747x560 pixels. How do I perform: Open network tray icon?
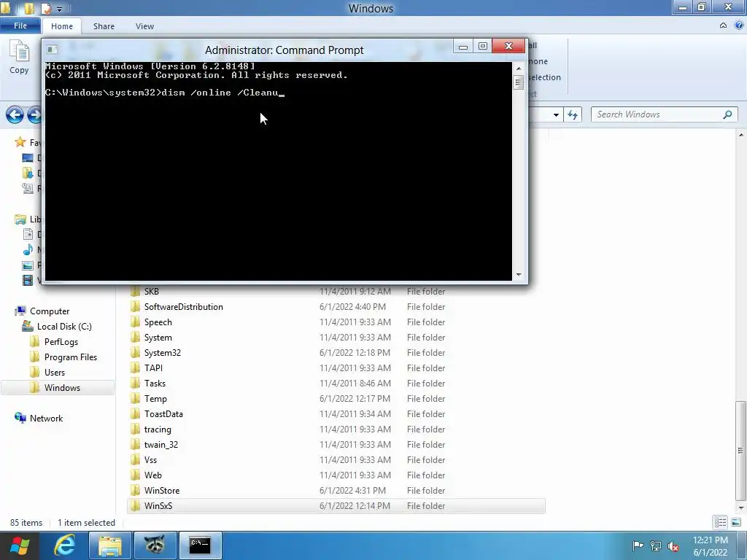656,545
